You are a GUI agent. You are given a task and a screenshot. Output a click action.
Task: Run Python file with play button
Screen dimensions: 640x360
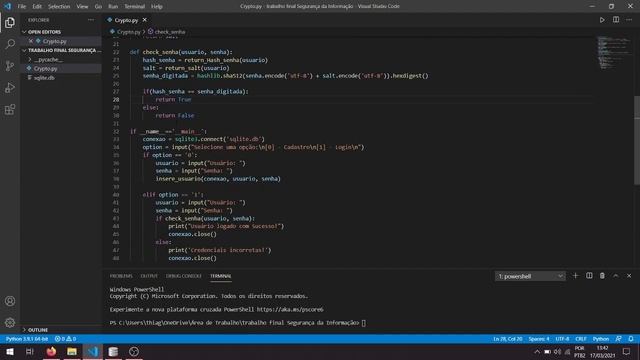coord(602,20)
